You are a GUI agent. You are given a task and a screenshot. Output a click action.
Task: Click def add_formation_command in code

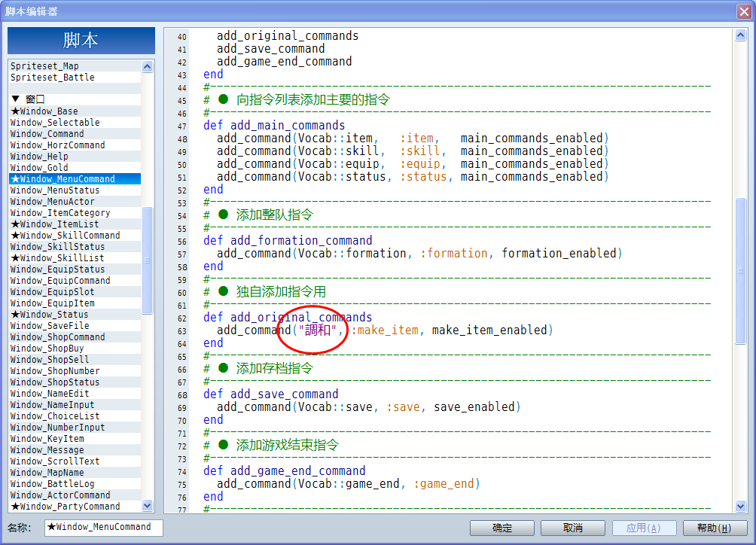coord(288,240)
